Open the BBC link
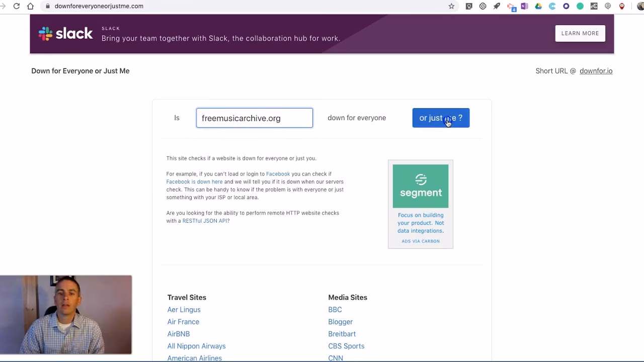This screenshot has width=644, height=362. tap(335, 310)
